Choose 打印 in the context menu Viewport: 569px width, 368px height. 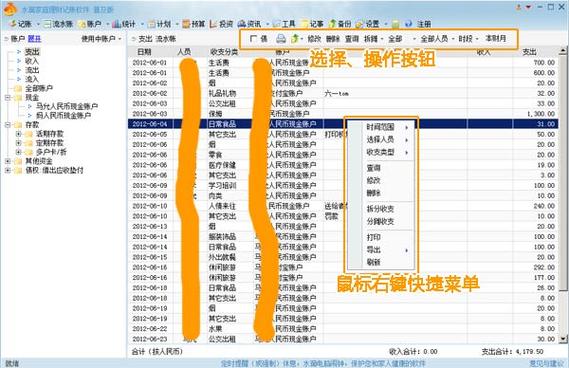tap(373, 237)
